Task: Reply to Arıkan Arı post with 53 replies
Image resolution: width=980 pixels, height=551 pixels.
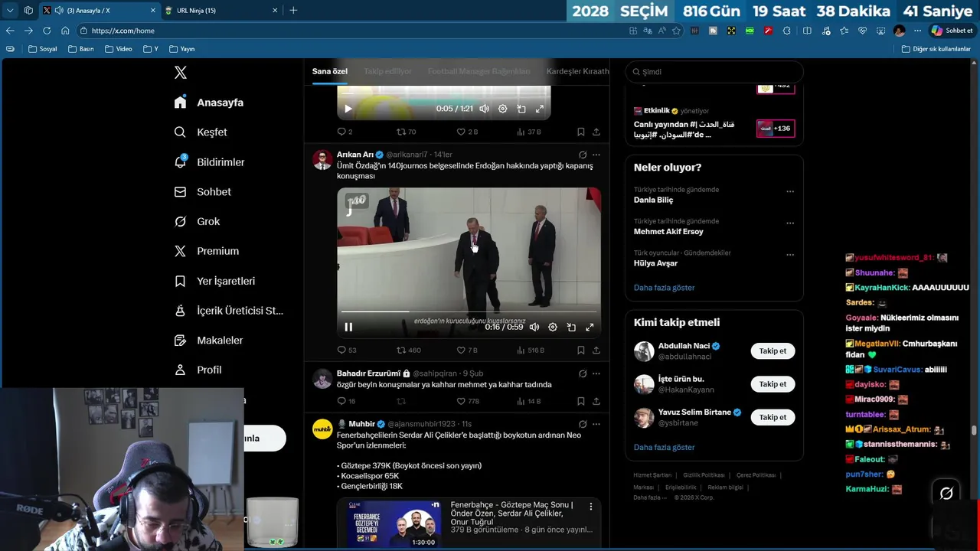Action: tap(347, 350)
